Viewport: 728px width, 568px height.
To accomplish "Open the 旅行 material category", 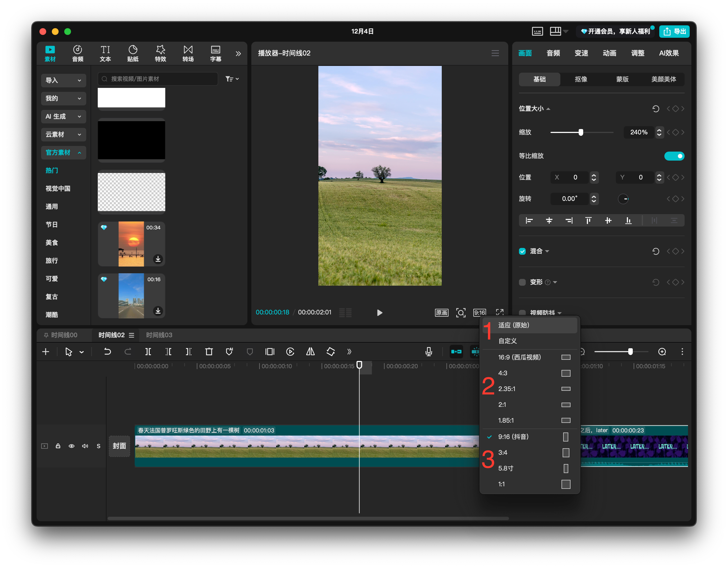I will [52, 261].
